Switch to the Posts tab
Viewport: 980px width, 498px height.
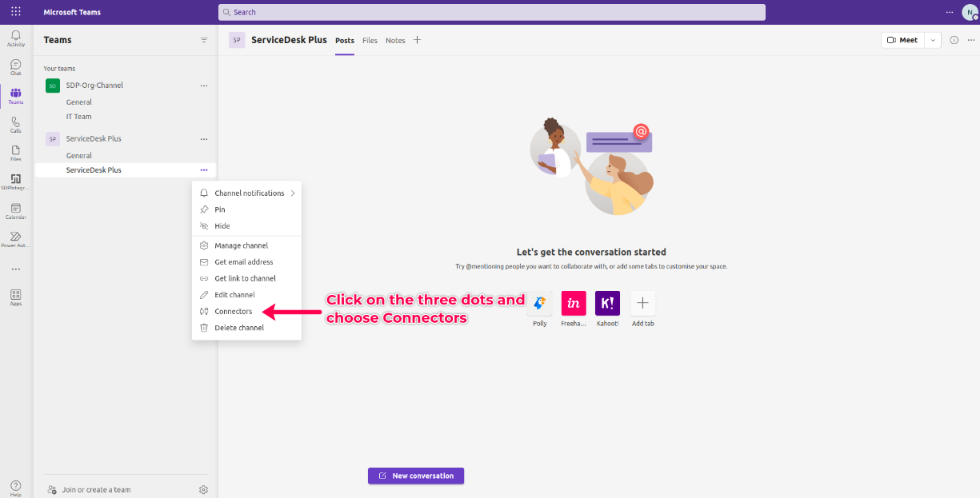coord(345,41)
